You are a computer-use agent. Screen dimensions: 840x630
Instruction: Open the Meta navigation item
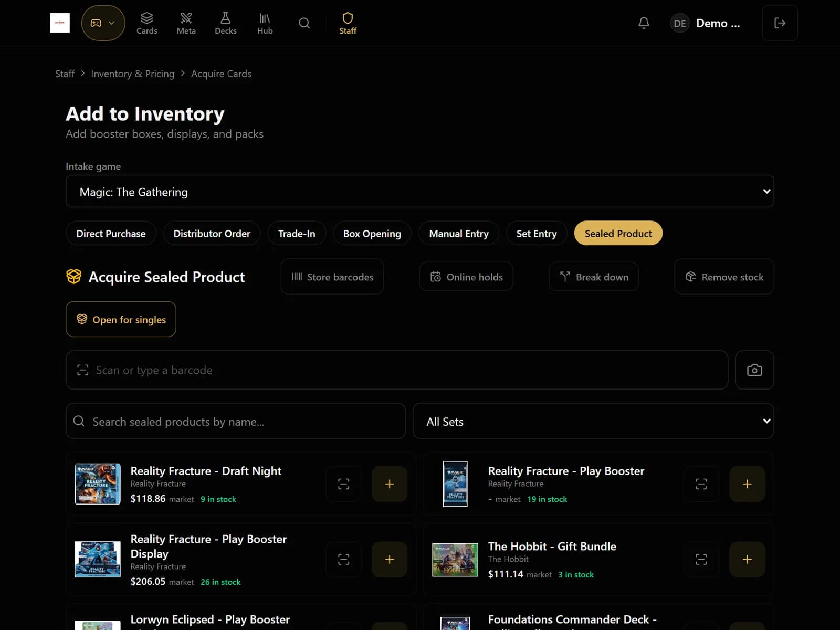click(x=186, y=23)
